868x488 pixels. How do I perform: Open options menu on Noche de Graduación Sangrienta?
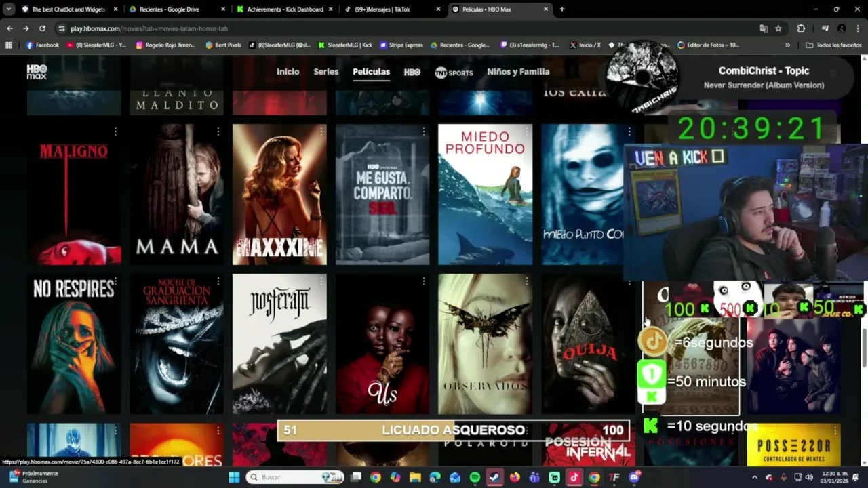(x=218, y=281)
